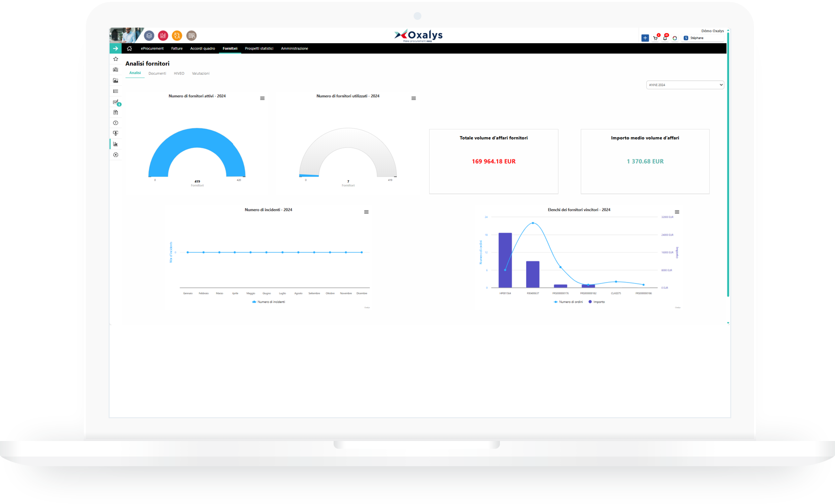Open the blue layers module icon

tap(149, 35)
